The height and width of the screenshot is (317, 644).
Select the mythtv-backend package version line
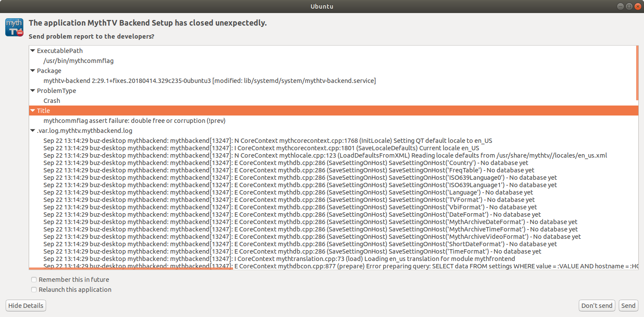click(x=210, y=81)
